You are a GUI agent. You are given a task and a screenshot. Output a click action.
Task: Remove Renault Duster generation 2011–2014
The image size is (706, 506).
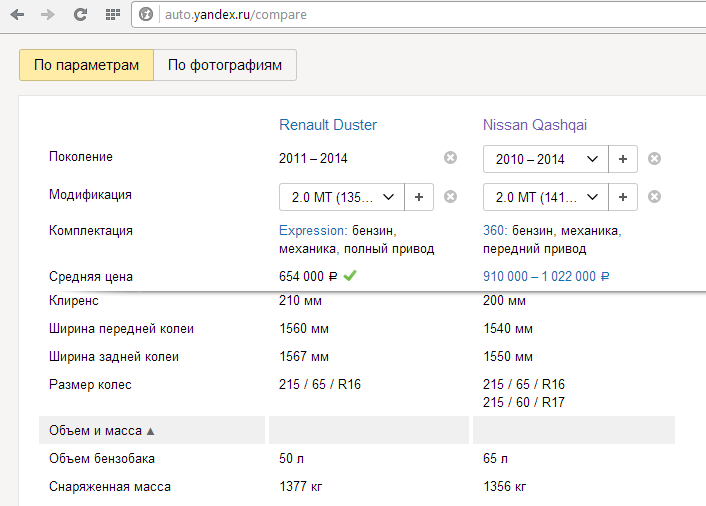click(x=450, y=158)
